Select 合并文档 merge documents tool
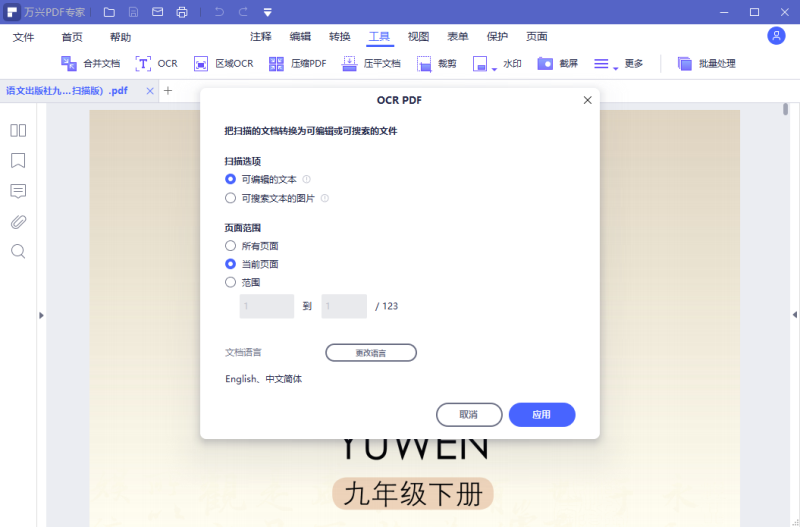The width and height of the screenshot is (800, 527). tap(90, 63)
